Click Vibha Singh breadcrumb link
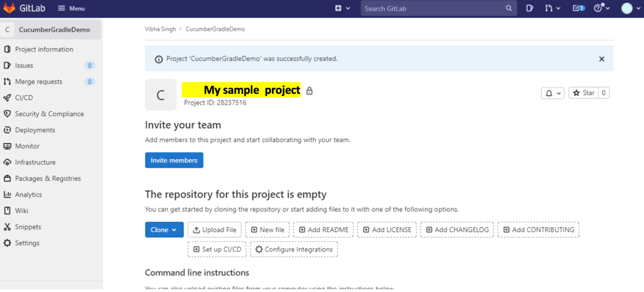Image resolution: width=644 pixels, height=292 pixels. (x=160, y=29)
